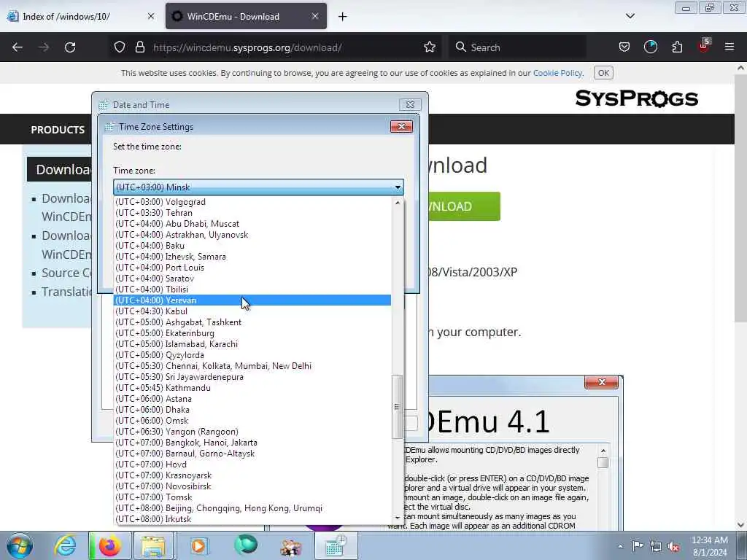The height and width of the screenshot is (560, 747).
Task: Select Beijing, Chongqing, Hong Kong, Urumqi zone
Action: [252, 508]
